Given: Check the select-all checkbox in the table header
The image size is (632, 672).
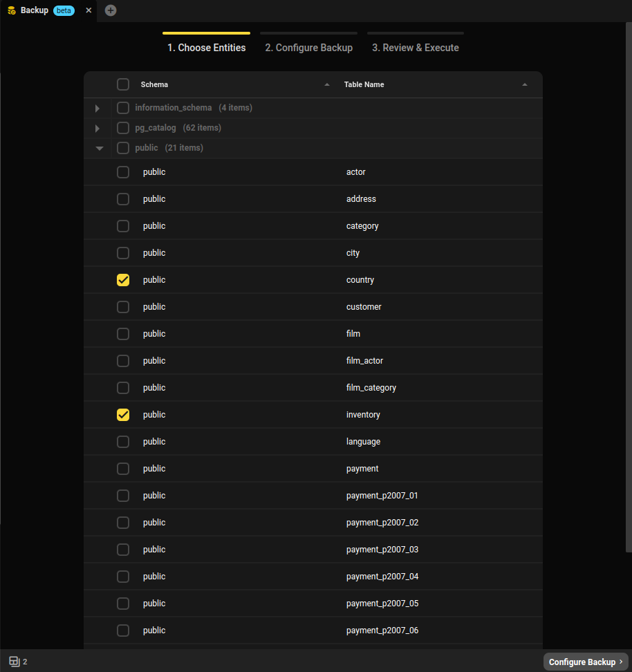Looking at the screenshot, I should tap(122, 84).
